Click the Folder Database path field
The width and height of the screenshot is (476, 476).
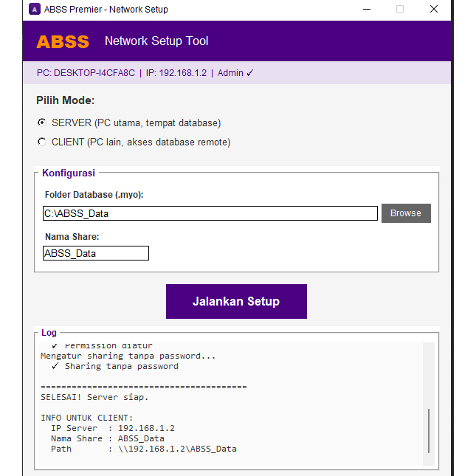210,213
